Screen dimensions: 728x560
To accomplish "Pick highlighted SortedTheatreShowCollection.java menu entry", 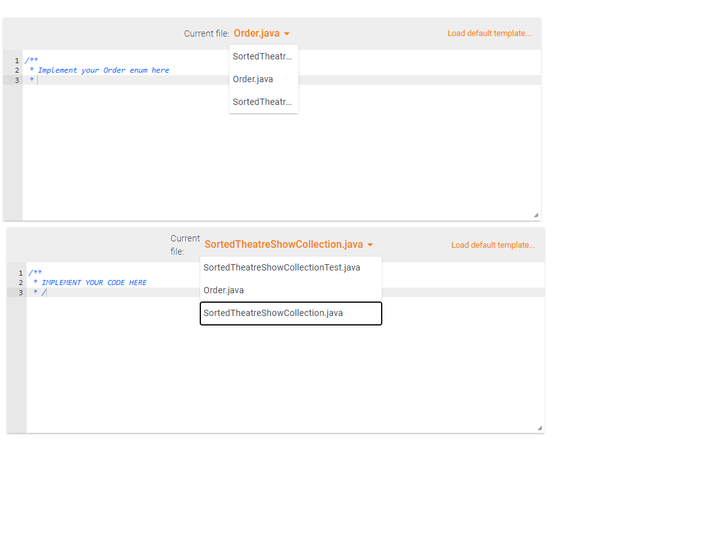I will [291, 313].
